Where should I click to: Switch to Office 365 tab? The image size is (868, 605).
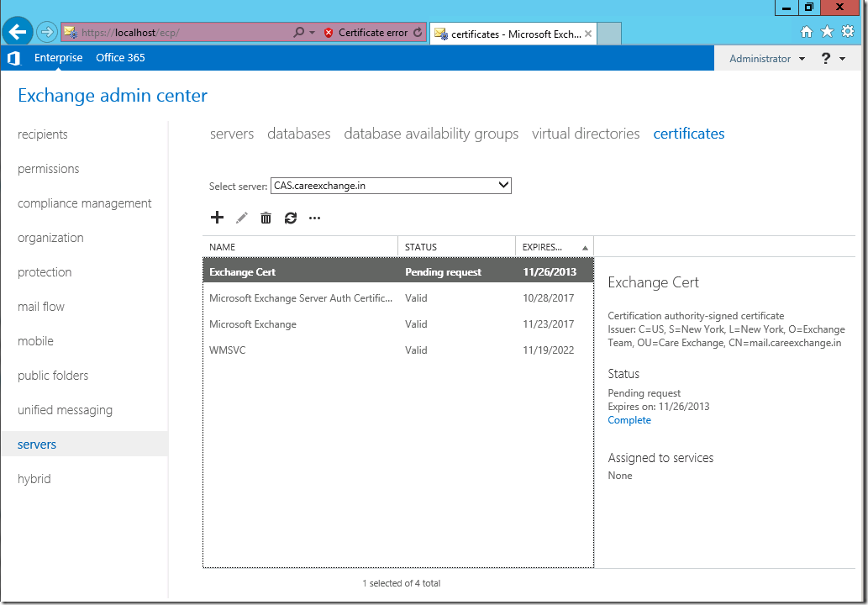coord(120,58)
